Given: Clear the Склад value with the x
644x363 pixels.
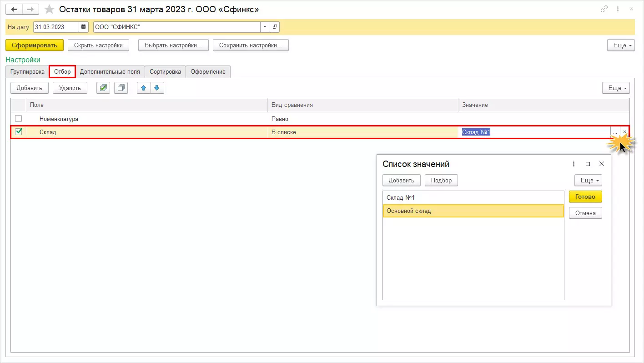Looking at the screenshot, I should pyautogui.click(x=624, y=132).
